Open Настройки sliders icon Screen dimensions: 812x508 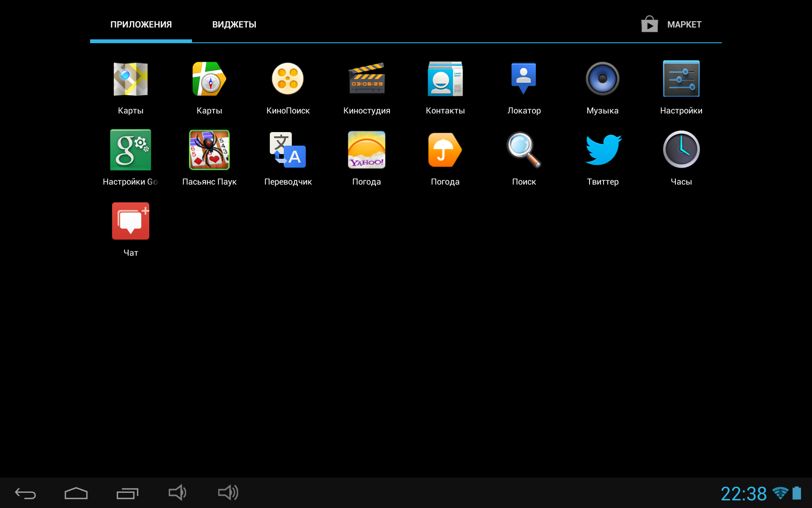tap(681, 79)
